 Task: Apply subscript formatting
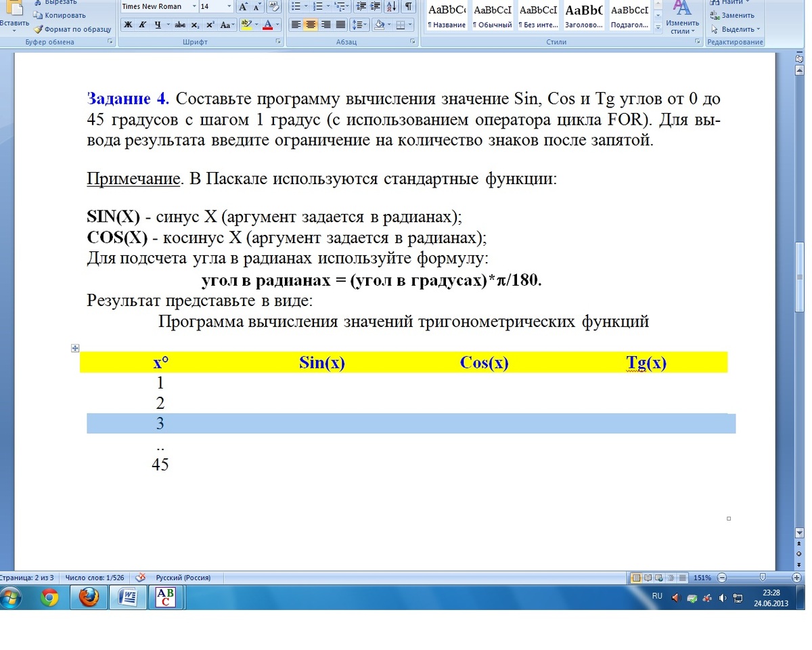[195, 25]
